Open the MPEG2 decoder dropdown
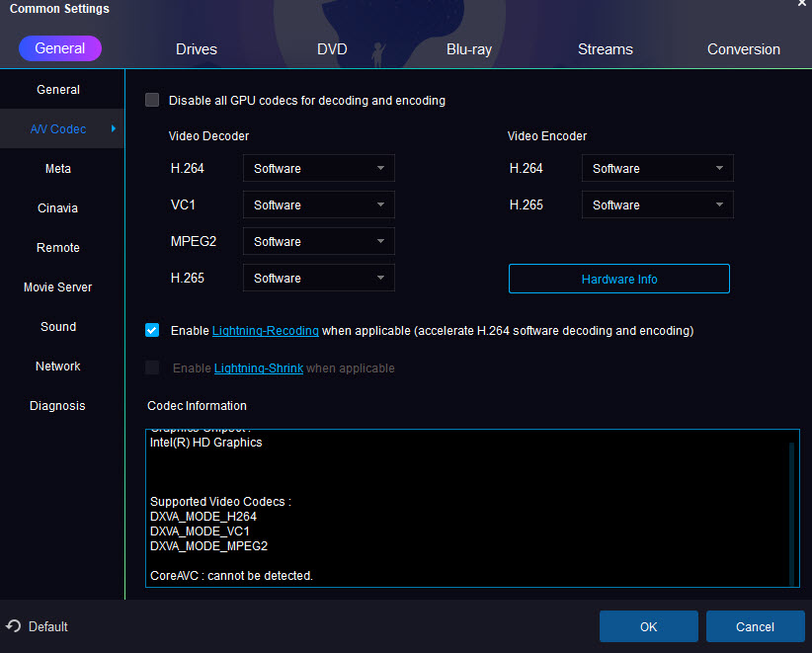Image resolution: width=812 pixels, height=653 pixels. (x=318, y=242)
